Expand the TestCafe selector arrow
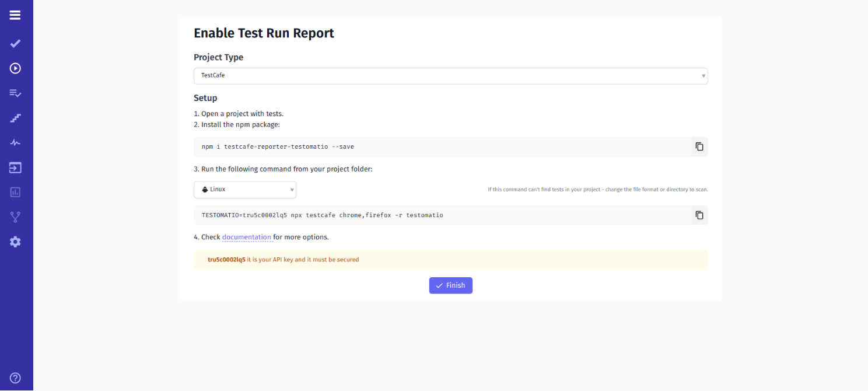The width and height of the screenshot is (868, 391). [x=703, y=76]
